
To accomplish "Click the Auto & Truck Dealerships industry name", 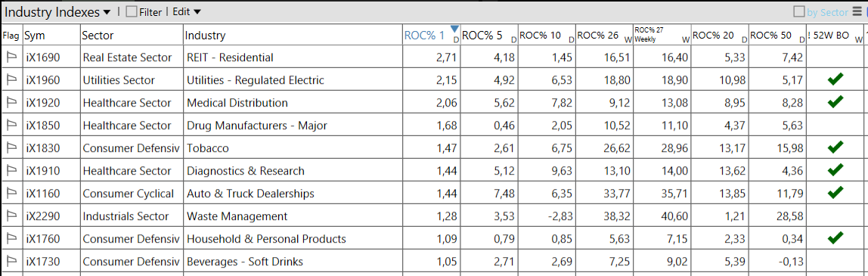I will click(x=250, y=193).
